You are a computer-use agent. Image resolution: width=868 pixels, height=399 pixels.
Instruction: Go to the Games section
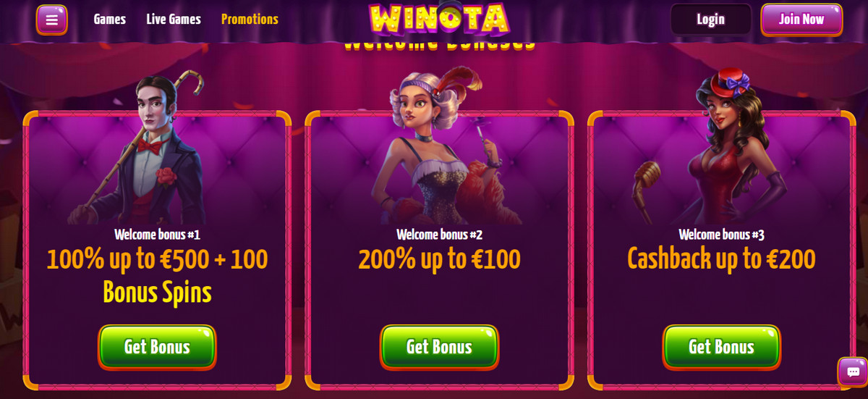[x=110, y=20]
